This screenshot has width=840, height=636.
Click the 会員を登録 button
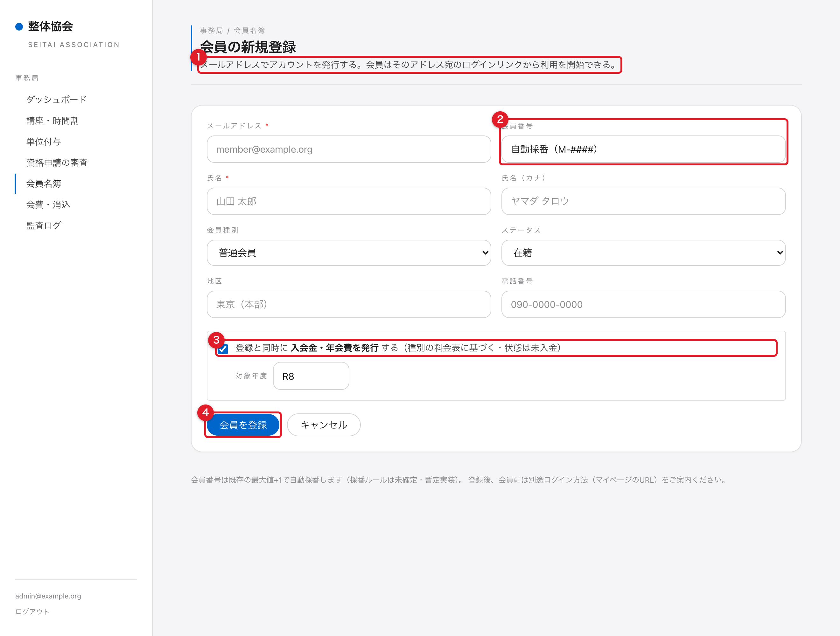click(x=243, y=425)
